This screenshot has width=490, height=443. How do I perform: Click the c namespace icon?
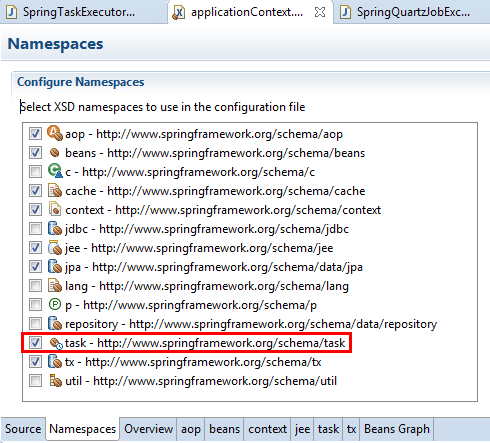click(55, 171)
